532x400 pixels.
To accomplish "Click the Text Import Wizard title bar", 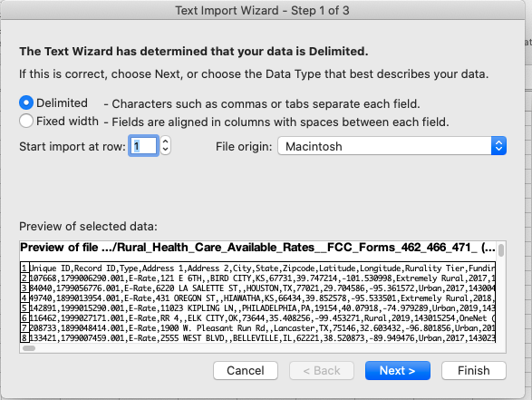I will (x=262, y=10).
